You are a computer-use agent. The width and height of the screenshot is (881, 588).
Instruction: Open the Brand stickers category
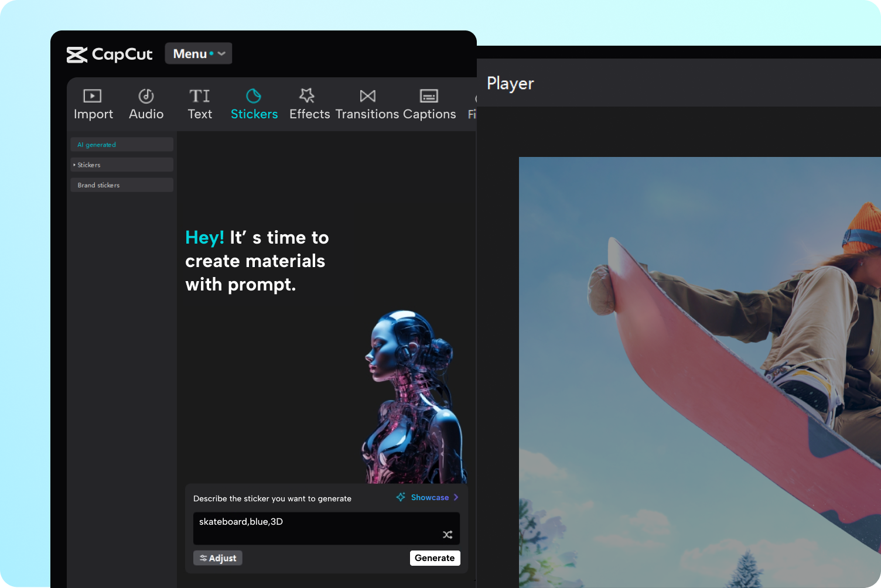pyautogui.click(x=122, y=185)
